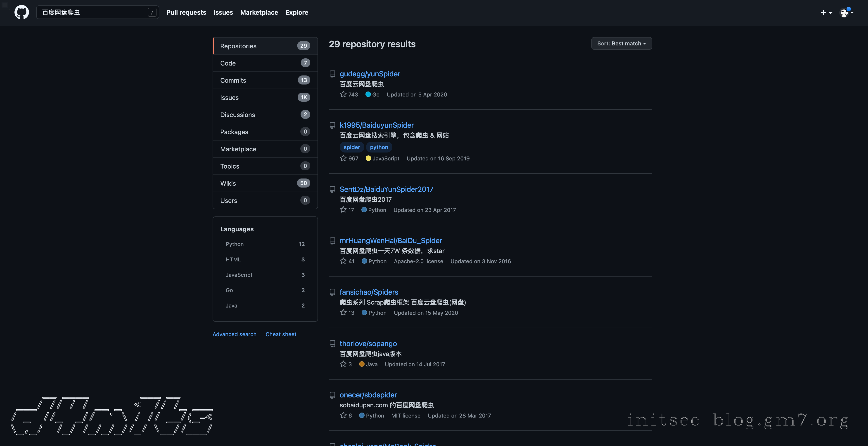Open the Cheat sheet link
The width and height of the screenshot is (868, 446).
281,334
